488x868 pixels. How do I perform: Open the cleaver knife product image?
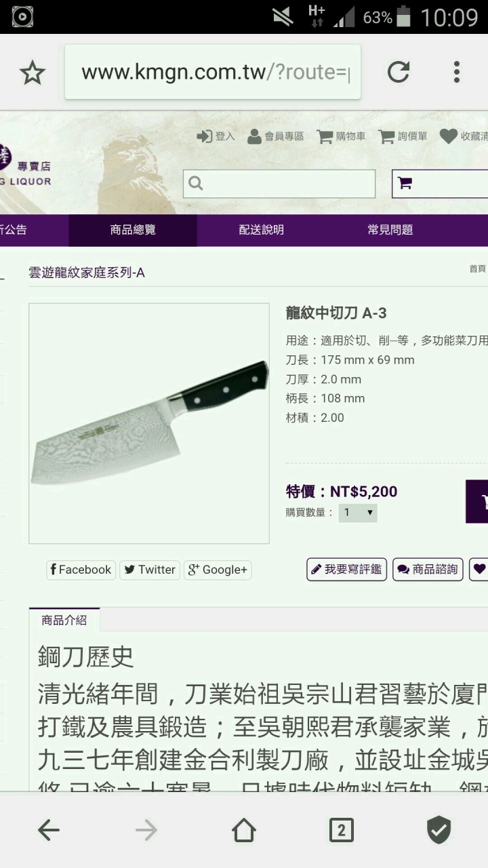[149, 423]
